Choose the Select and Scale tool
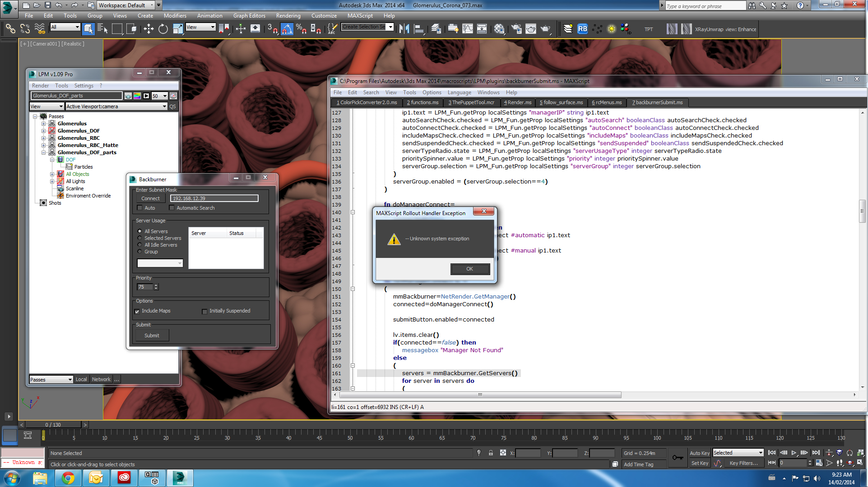Viewport: 868px width, 487px height. click(178, 29)
